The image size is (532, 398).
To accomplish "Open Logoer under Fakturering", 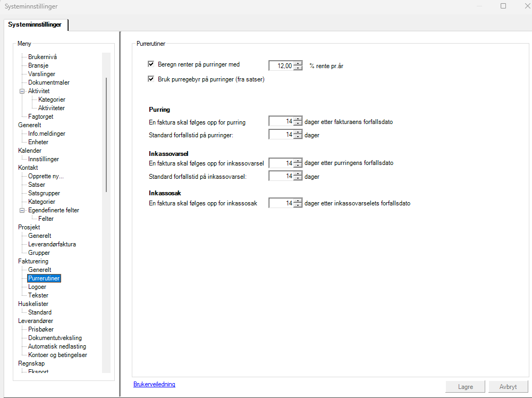I will pos(37,287).
